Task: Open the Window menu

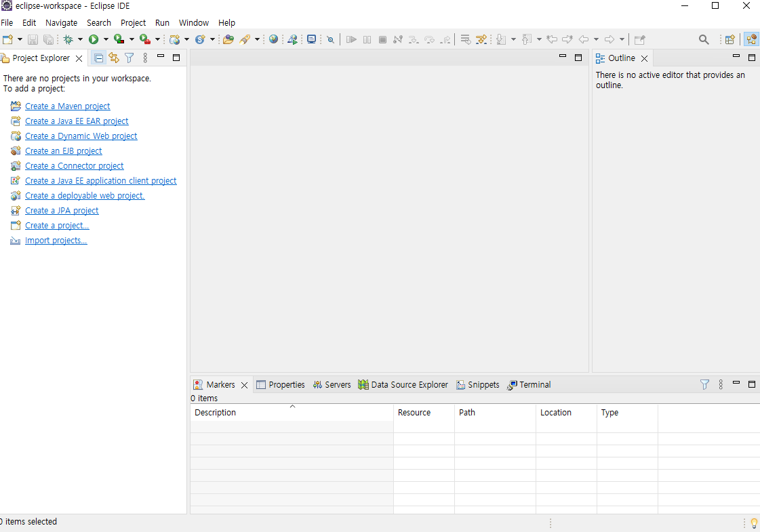Action: [x=194, y=23]
